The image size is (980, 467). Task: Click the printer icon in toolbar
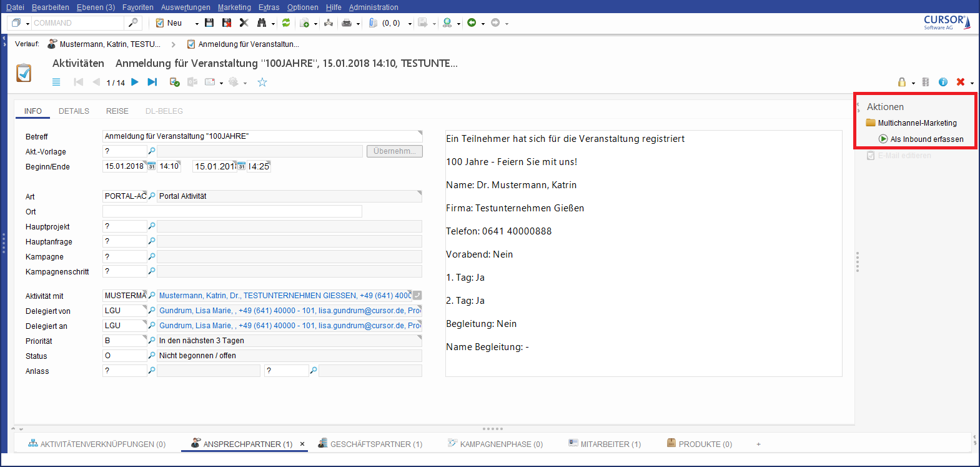[x=347, y=23]
